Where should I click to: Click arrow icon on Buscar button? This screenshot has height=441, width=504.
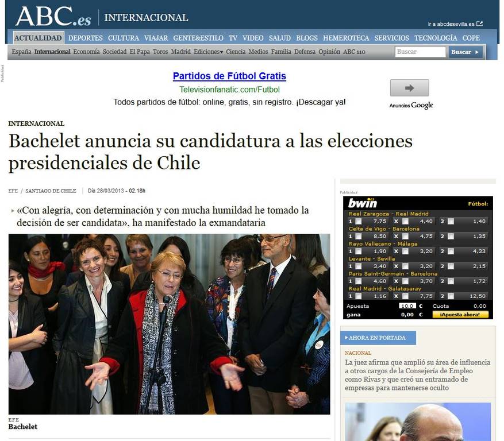(477, 52)
